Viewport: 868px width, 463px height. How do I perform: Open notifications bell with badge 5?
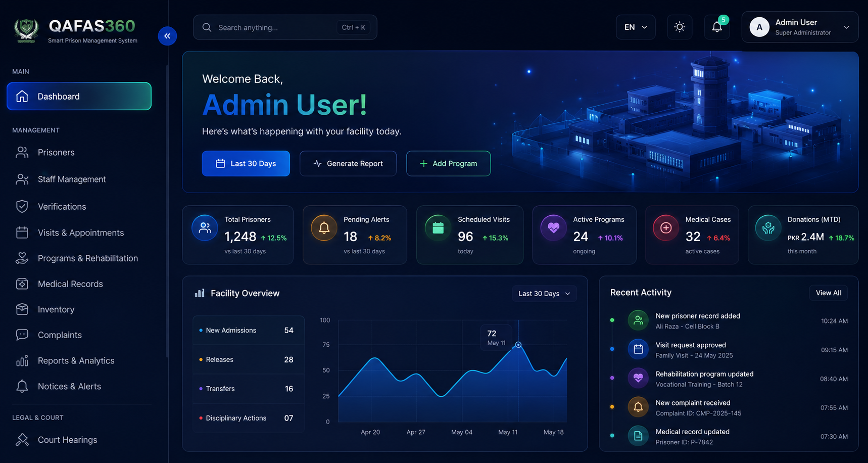[717, 27]
